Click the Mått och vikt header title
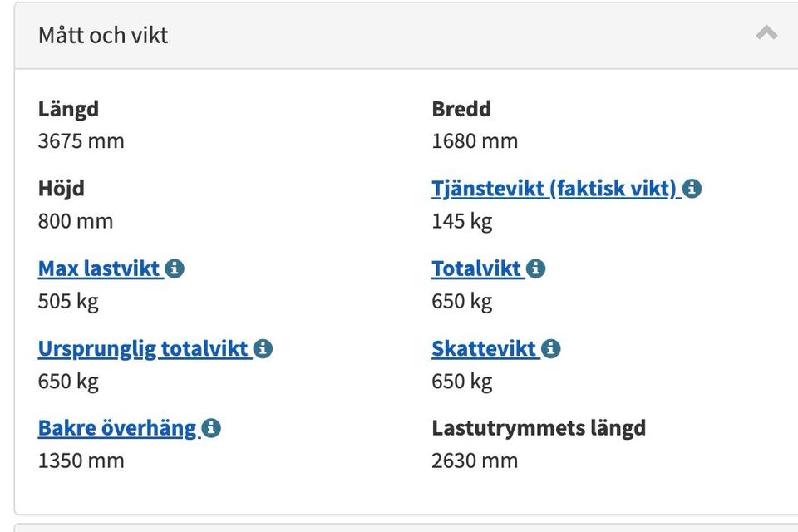798x532 pixels. click(x=103, y=36)
